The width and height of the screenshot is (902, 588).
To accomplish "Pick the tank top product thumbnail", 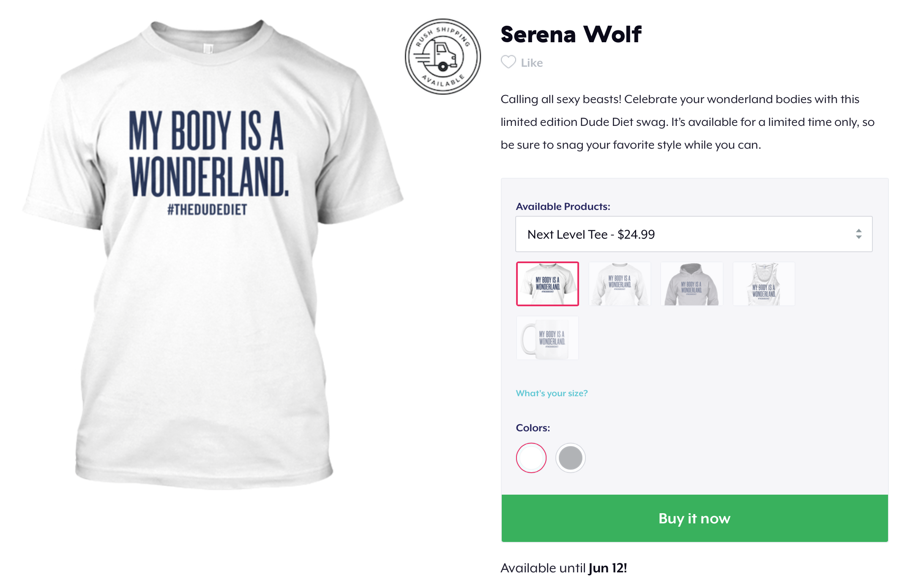I will (763, 284).
